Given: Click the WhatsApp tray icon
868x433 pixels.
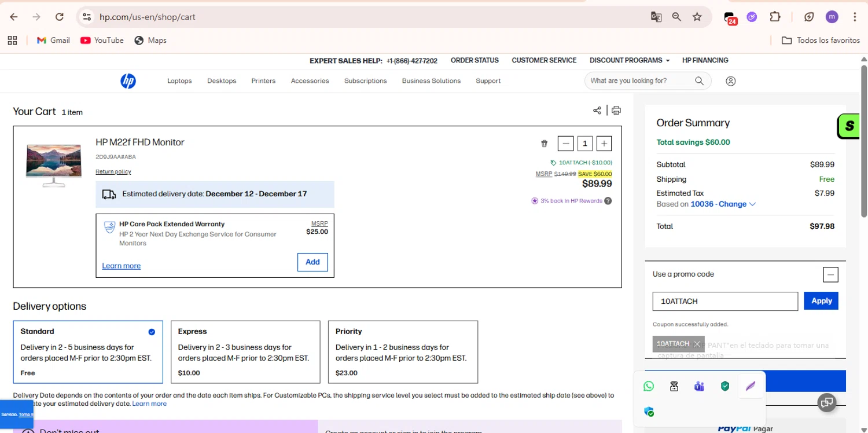Looking at the screenshot, I should click(649, 386).
